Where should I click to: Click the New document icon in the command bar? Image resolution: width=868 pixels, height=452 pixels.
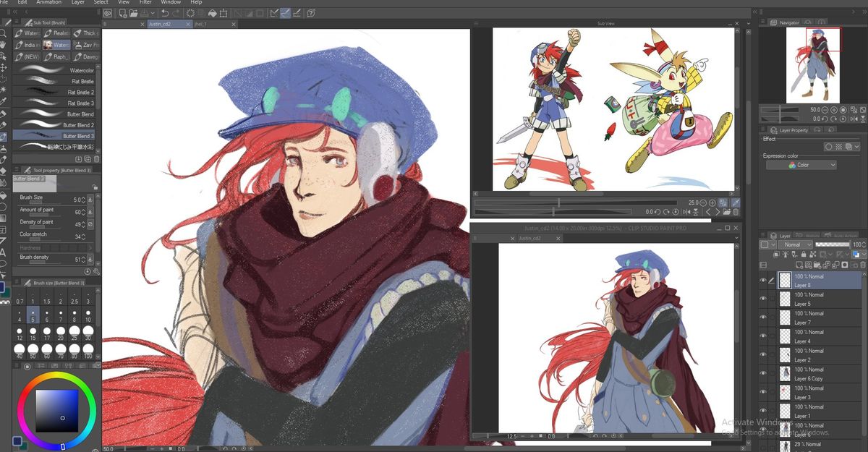click(x=122, y=13)
